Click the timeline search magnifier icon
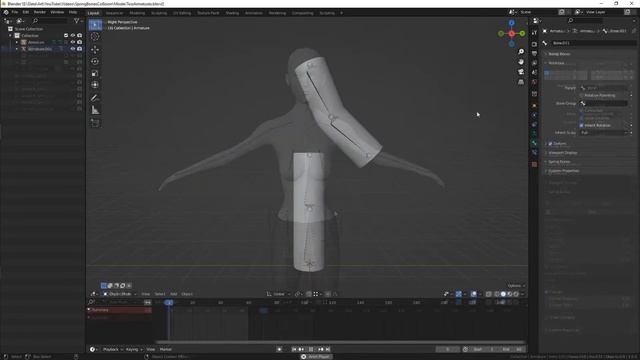 pyautogui.click(x=91, y=302)
